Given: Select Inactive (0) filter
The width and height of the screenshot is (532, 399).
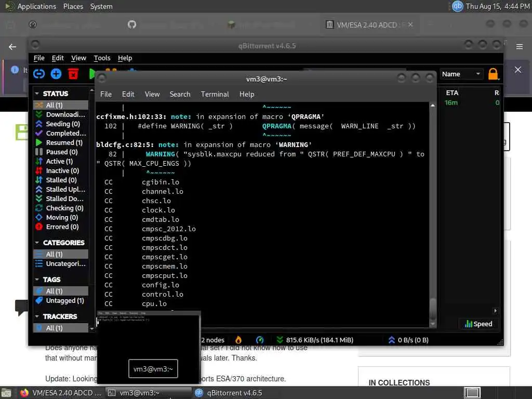Looking at the screenshot, I should (x=61, y=170).
